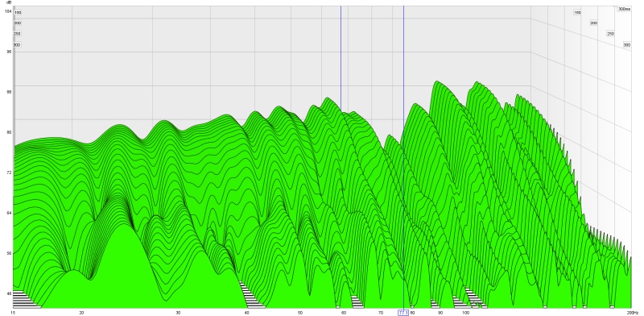Click the 250 time label below 300ms
Image resolution: width=644 pixels, height=316 pixels.
(x=610, y=34)
